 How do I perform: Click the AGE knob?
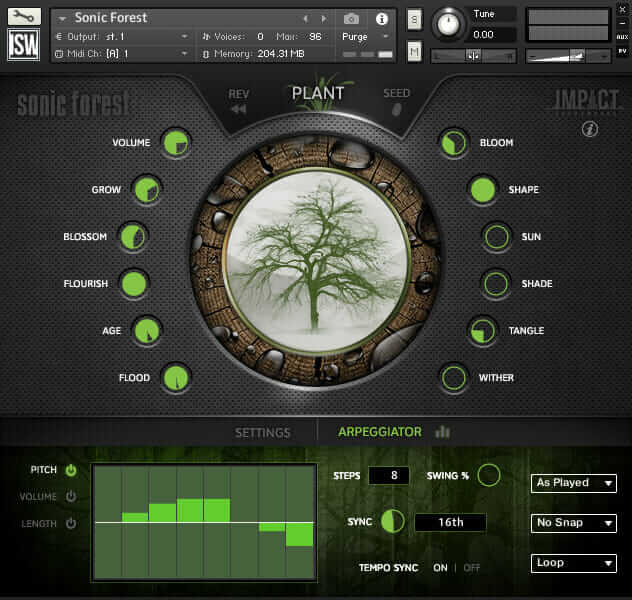click(x=147, y=331)
